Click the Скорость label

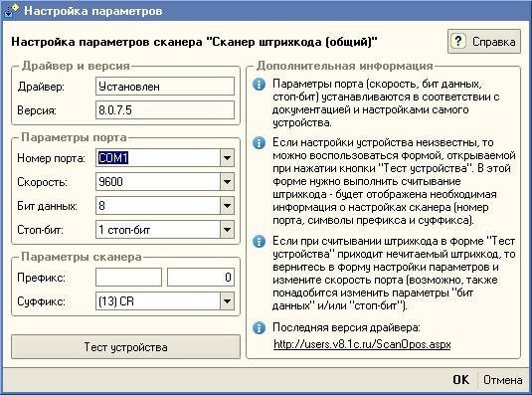[42, 182]
